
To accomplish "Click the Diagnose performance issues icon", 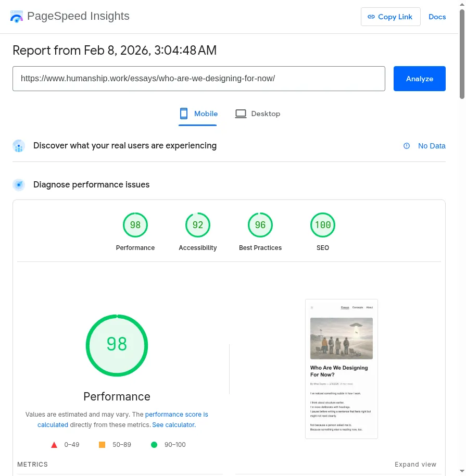I will (x=19, y=185).
